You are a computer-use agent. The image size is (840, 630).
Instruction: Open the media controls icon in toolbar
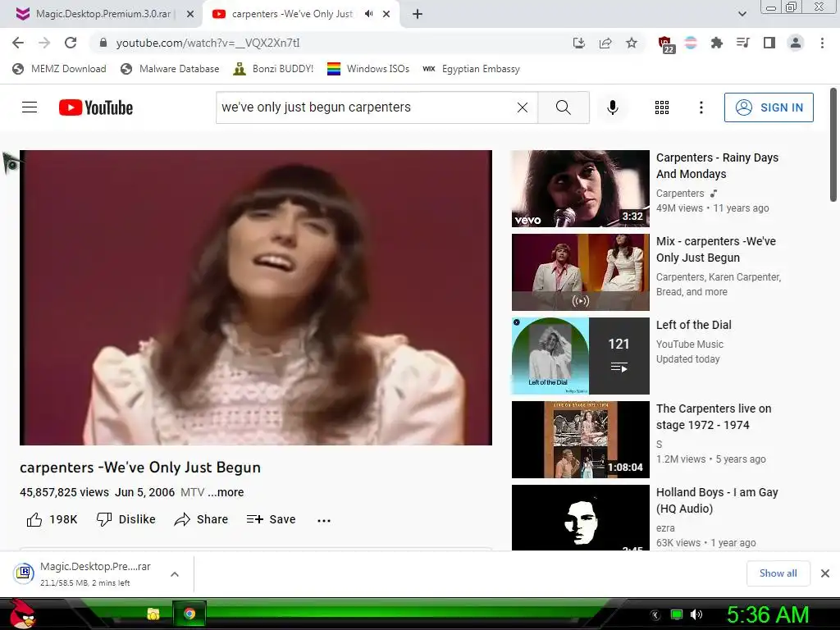coord(742,43)
